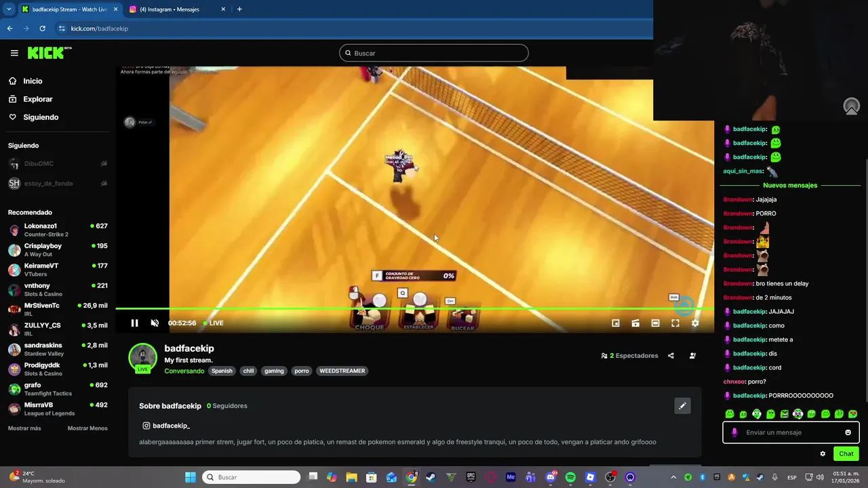868x488 pixels.
Task: Open Windows Start menu
Action: 191,477
